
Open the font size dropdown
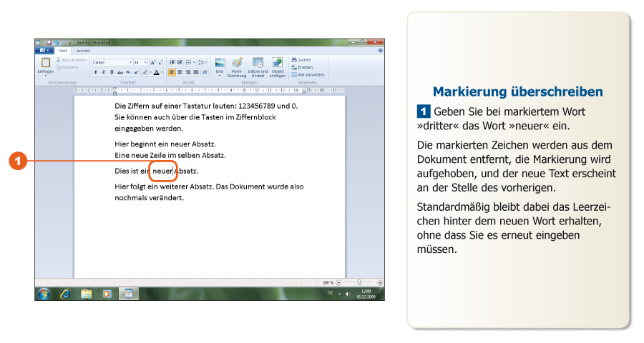(144, 63)
